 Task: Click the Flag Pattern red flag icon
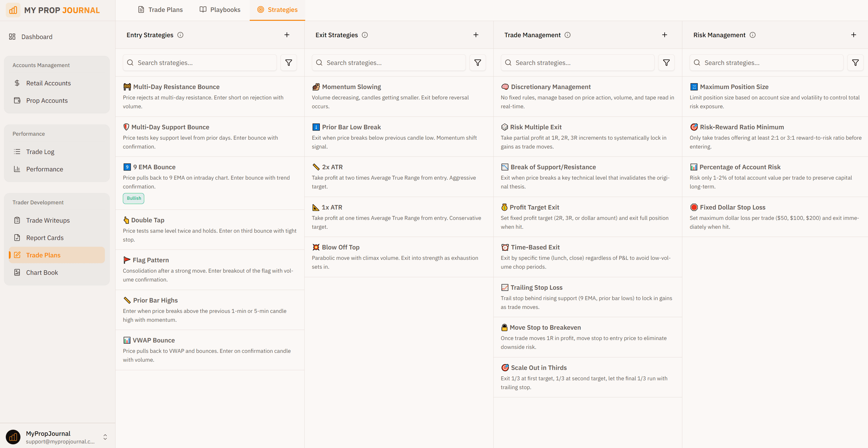(x=127, y=260)
